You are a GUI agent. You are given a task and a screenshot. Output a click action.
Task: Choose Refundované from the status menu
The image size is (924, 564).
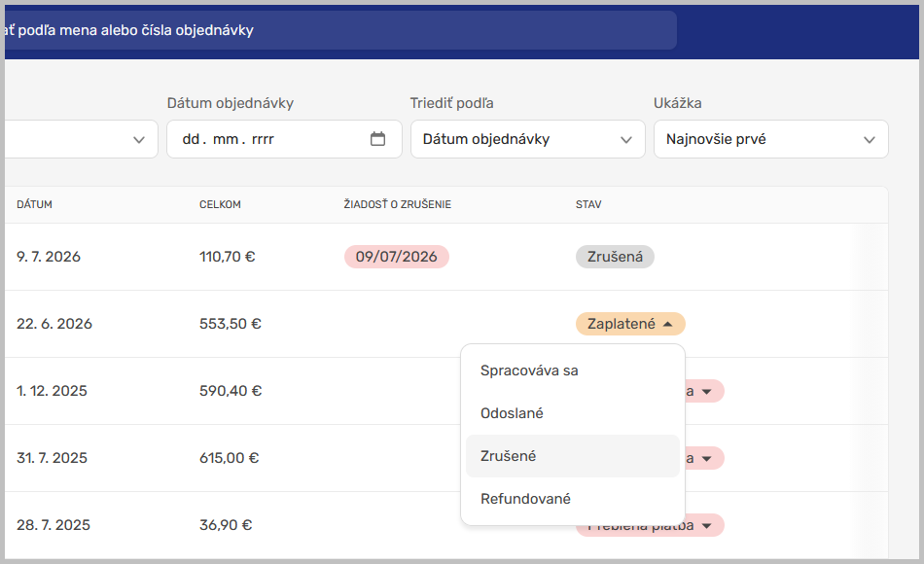point(573,499)
